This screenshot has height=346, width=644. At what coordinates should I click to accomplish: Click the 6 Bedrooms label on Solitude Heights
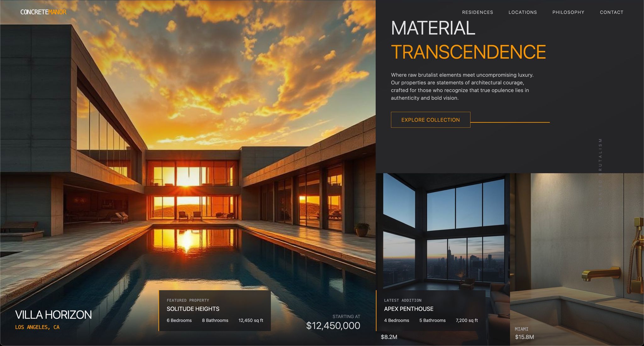click(179, 320)
